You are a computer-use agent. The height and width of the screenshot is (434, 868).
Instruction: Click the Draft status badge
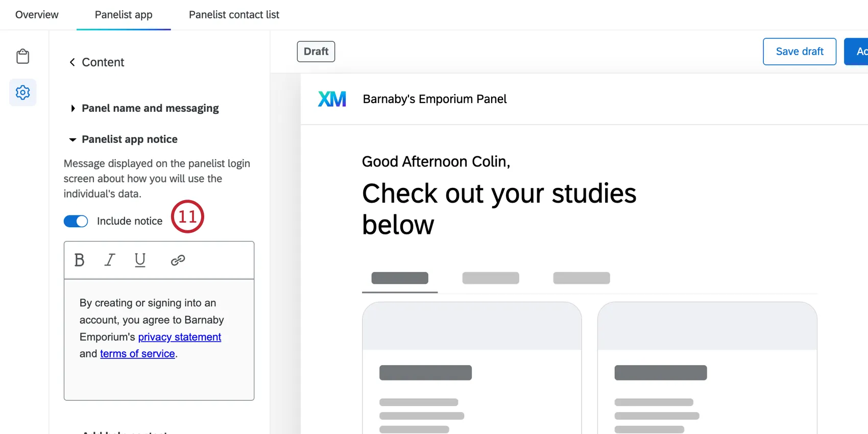coord(316,51)
